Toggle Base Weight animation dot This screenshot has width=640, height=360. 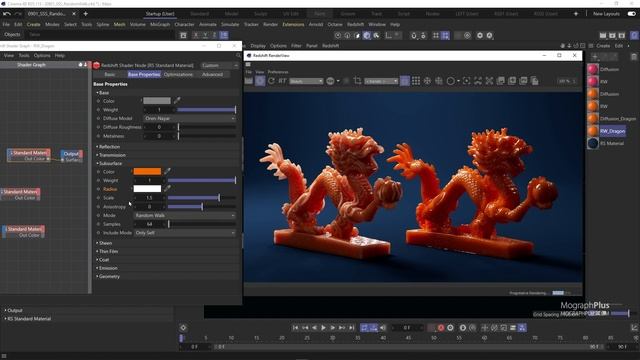click(98, 110)
